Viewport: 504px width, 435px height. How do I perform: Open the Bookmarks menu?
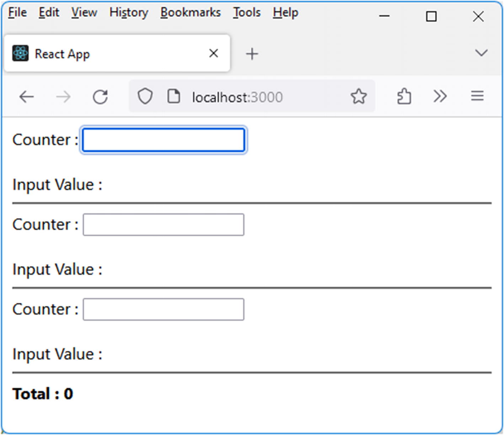click(191, 12)
